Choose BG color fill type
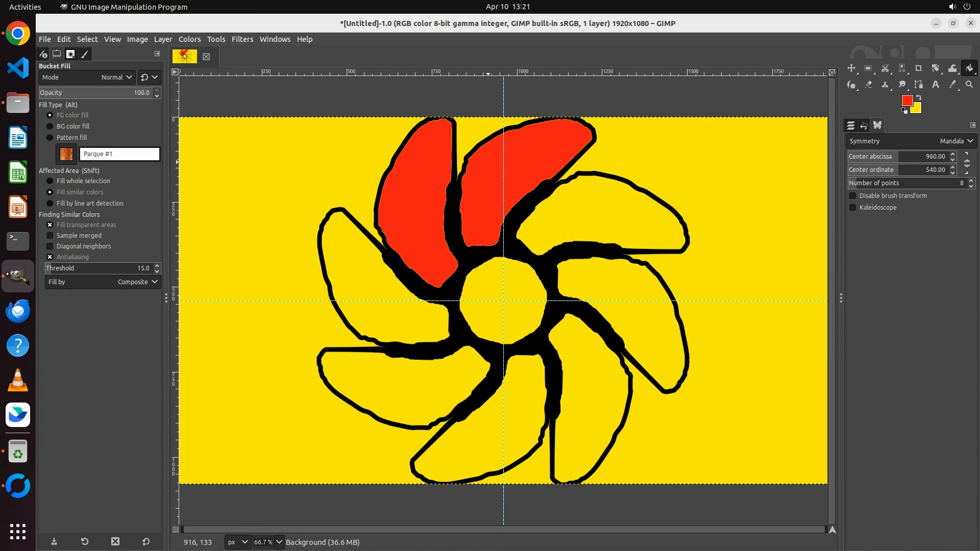 click(x=50, y=127)
